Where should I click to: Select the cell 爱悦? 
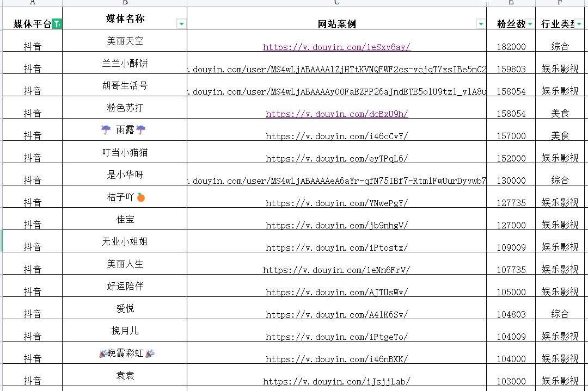click(x=125, y=308)
